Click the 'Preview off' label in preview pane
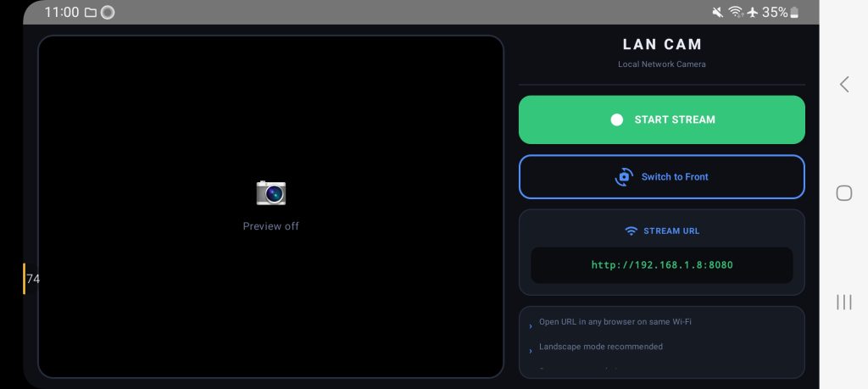868x389 pixels. (x=270, y=225)
